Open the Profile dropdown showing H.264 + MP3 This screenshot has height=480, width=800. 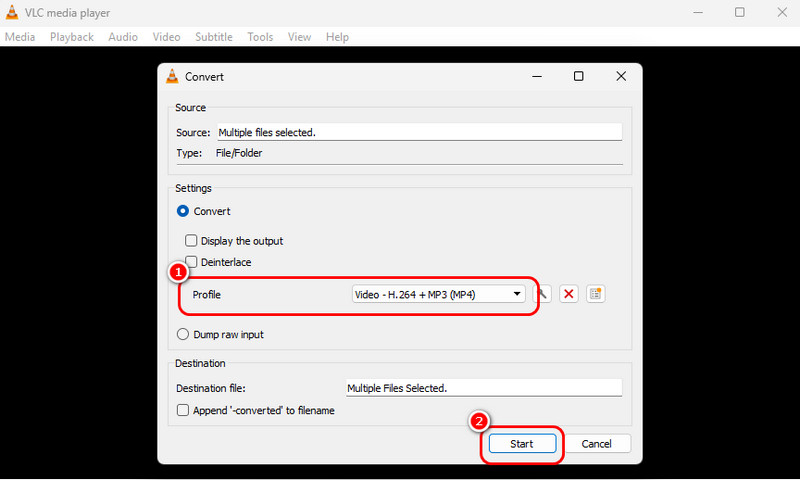438,294
